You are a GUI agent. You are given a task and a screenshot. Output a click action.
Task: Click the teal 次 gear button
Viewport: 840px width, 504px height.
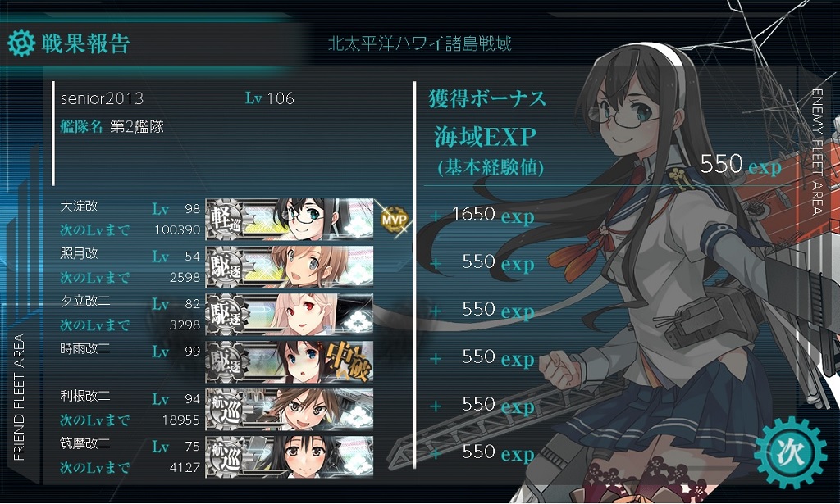coord(790,453)
